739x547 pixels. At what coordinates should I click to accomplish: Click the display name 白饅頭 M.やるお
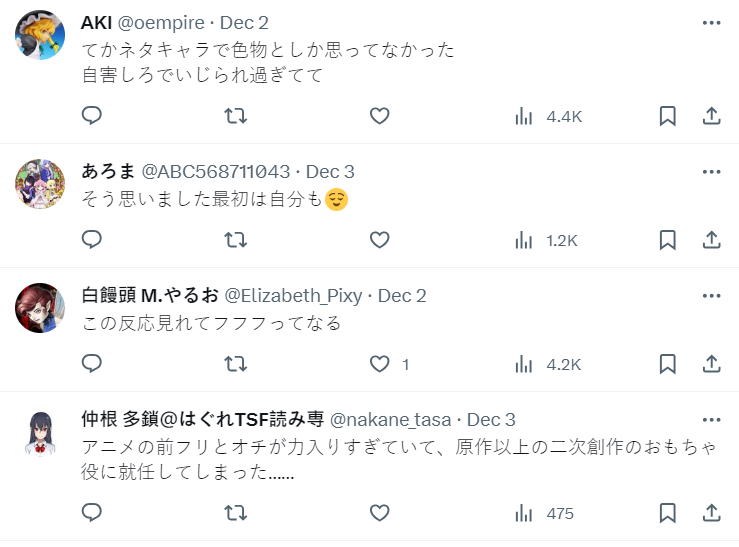click(149, 295)
